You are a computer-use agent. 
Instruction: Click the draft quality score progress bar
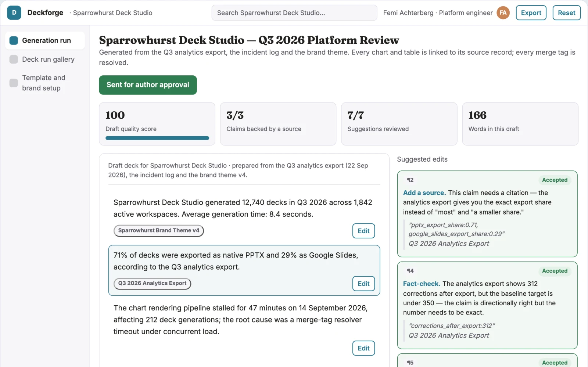[157, 138]
